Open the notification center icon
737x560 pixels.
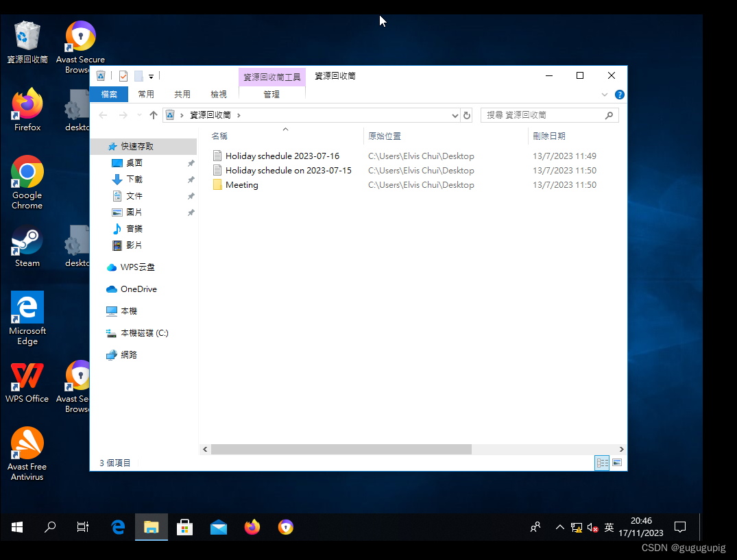680,527
